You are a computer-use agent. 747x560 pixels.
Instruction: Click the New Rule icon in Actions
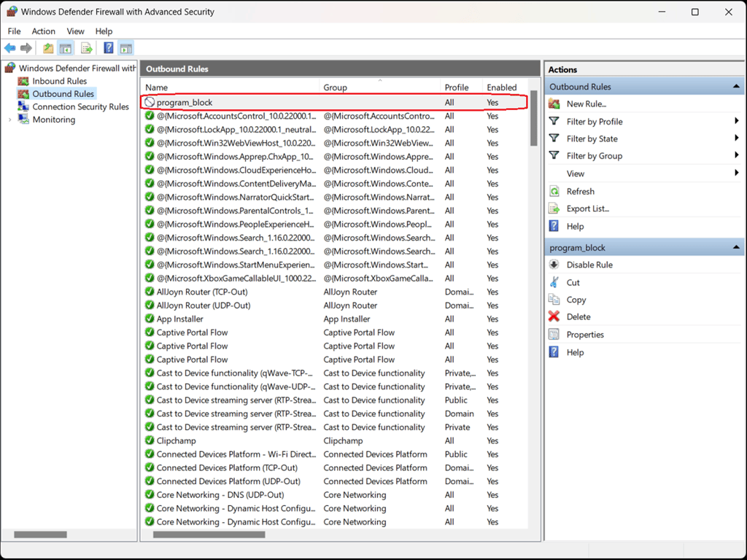(554, 104)
